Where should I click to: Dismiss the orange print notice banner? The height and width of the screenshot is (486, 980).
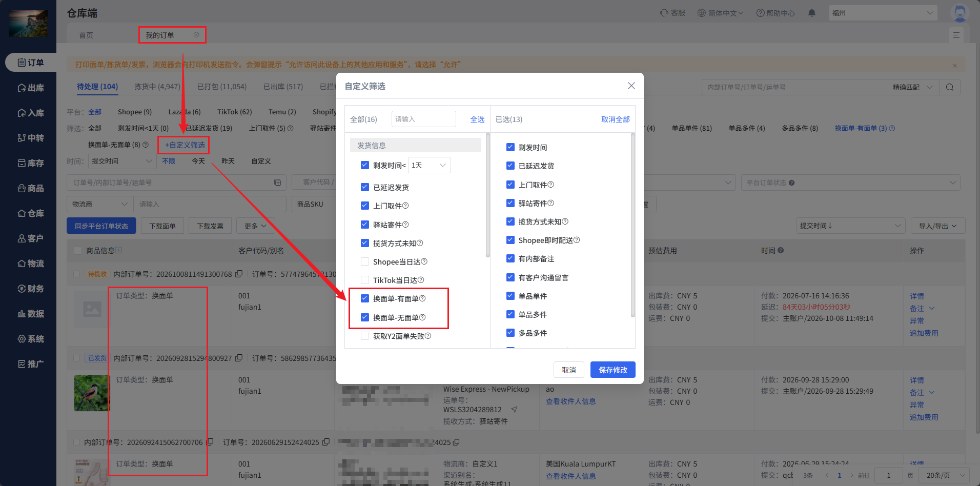[x=955, y=65]
